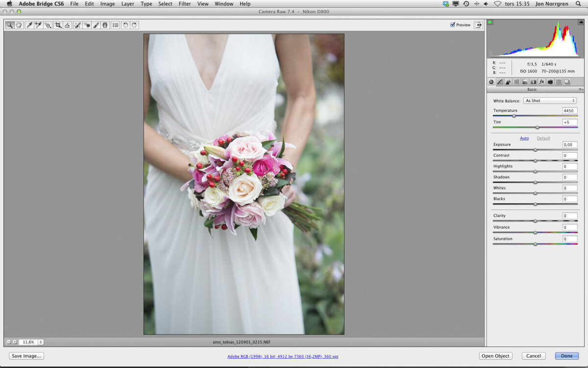Open workflow options link Adobe RGB (1998)
The image size is (588, 368).
click(x=283, y=356)
